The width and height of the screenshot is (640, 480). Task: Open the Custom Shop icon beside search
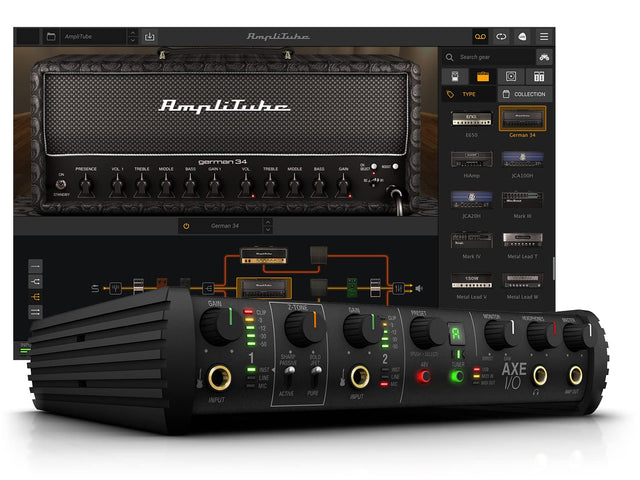(x=544, y=57)
